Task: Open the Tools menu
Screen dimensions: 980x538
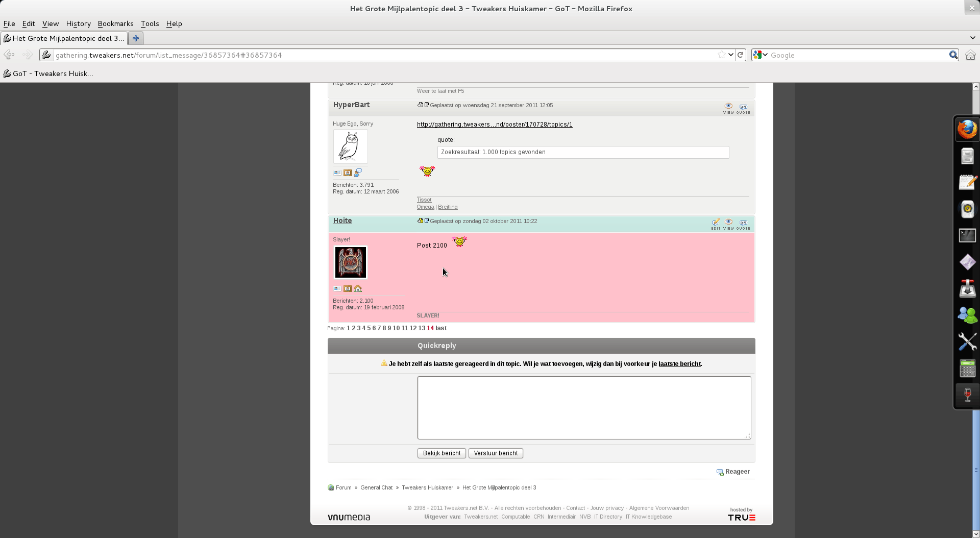Action: (x=150, y=23)
